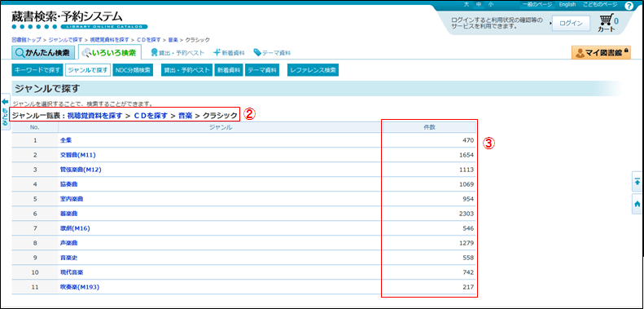Click CDを探す in ジャンル一覧表 line
644x309 pixels.
point(151,116)
